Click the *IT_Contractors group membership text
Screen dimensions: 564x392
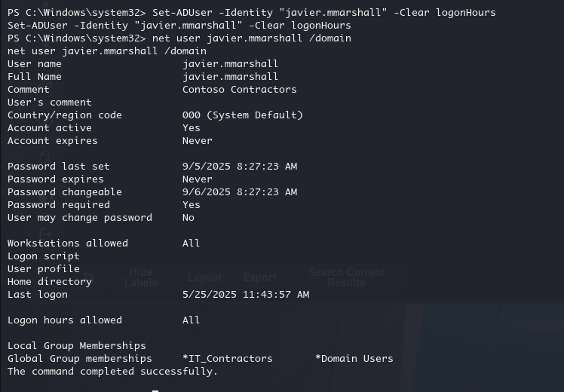pos(227,359)
